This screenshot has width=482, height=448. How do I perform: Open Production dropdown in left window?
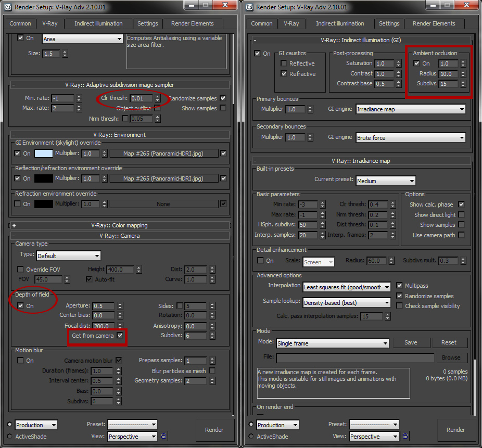click(36, 425)
